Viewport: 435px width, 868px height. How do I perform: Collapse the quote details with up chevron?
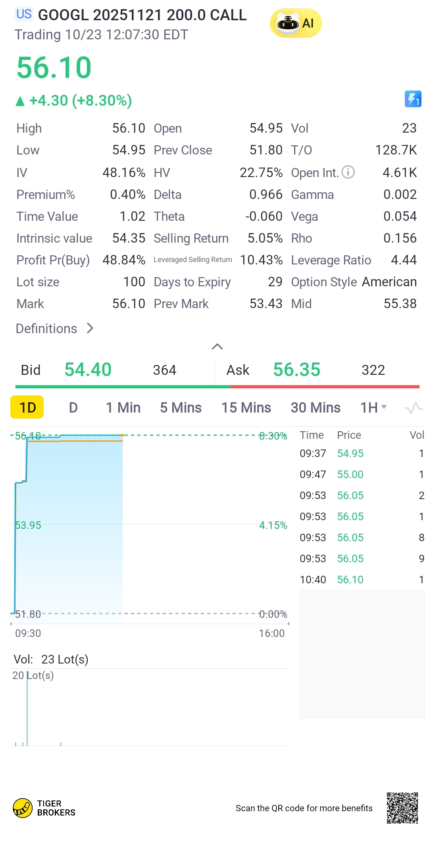click(217, 347)
